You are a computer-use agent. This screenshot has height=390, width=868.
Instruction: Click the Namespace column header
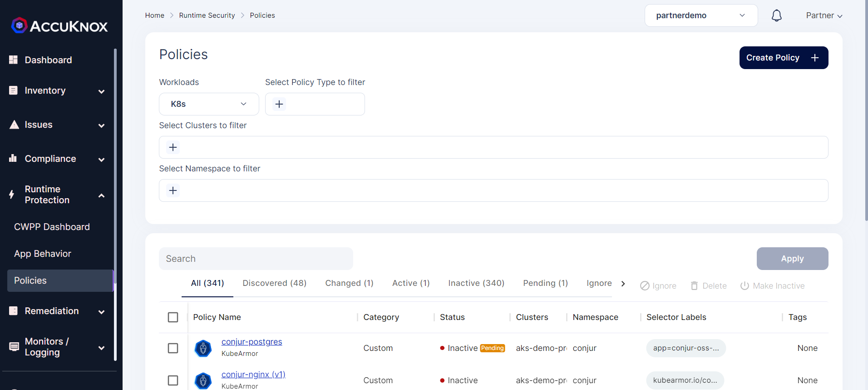[596, 317]
